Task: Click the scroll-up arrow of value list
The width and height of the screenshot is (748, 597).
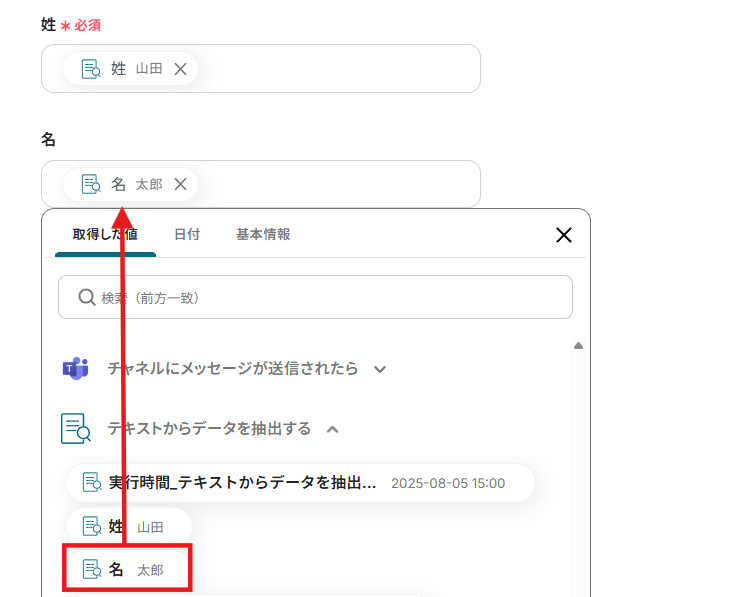Action: pyautogui.click(x=578, y=346)
